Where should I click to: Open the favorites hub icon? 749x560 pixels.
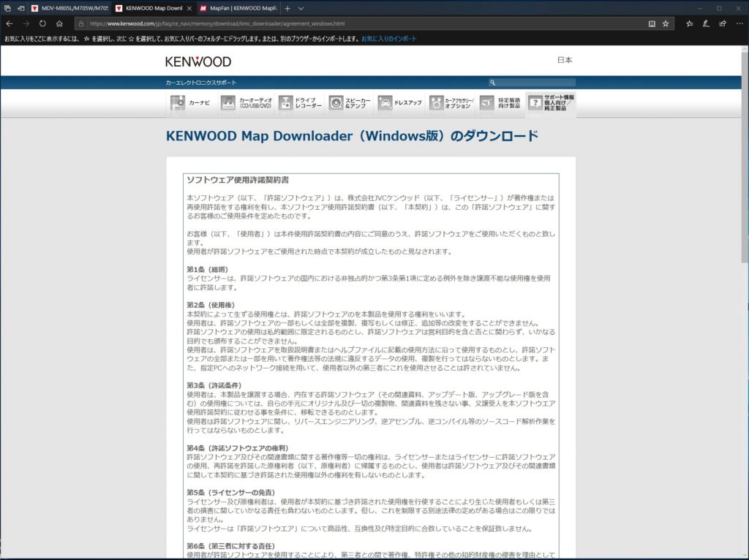tap(689, 23)
